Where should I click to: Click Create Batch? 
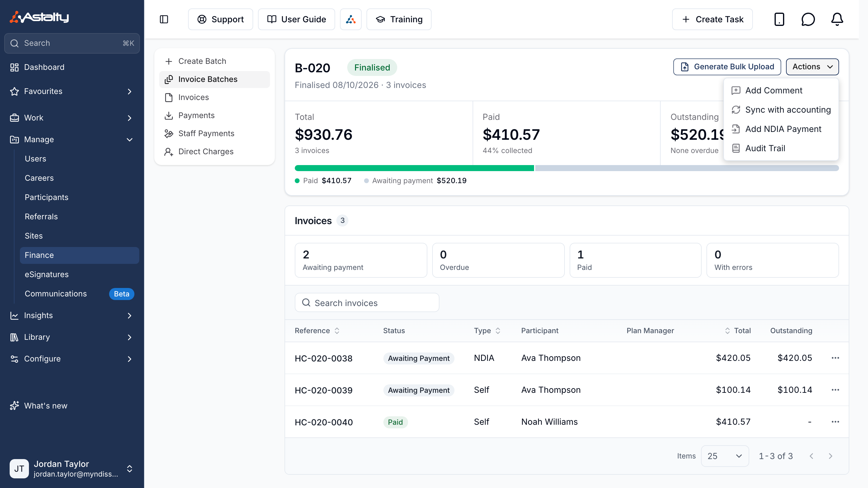(214, 61)
